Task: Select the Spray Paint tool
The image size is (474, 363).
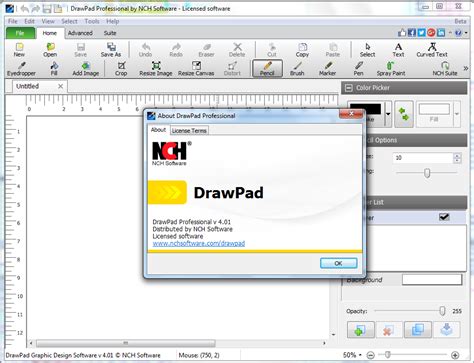Action: [x=391, y=69]
